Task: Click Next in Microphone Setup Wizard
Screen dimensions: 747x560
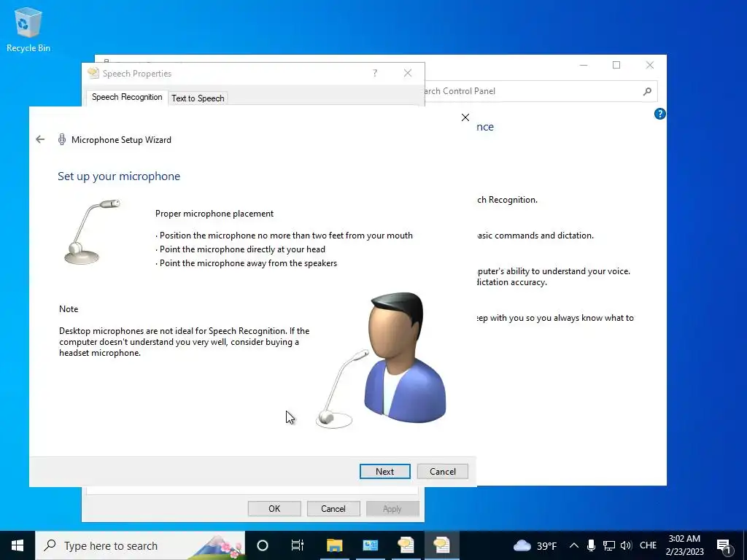Action: coord(384,472)
